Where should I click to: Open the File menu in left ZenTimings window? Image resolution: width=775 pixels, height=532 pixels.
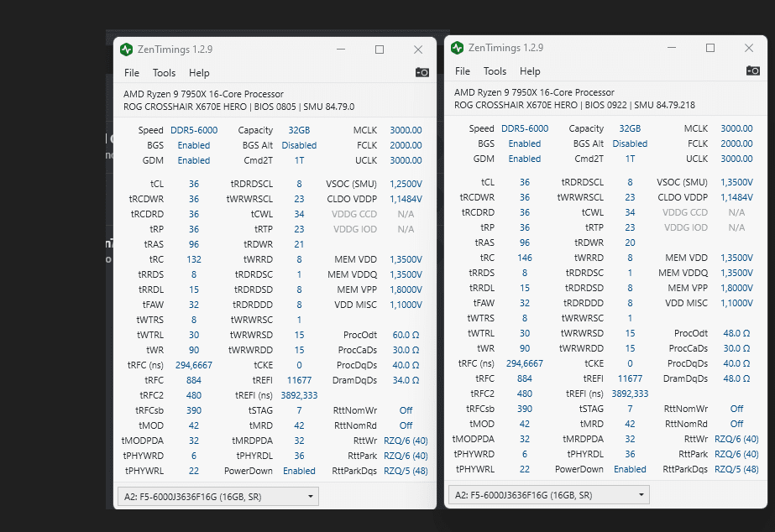click(x=132, y=73)
